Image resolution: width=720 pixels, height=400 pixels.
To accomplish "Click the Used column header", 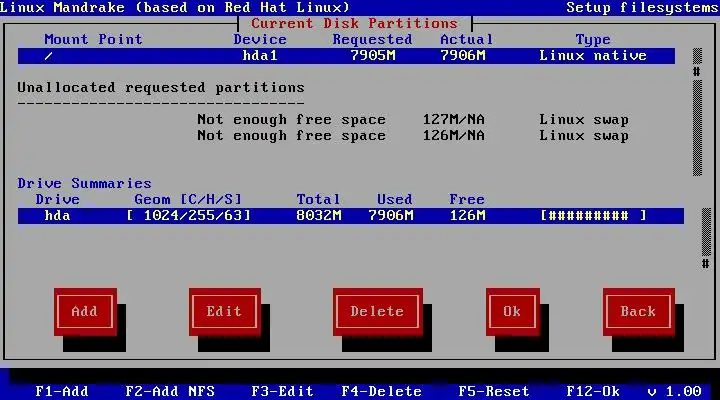I will coord(394,200).
